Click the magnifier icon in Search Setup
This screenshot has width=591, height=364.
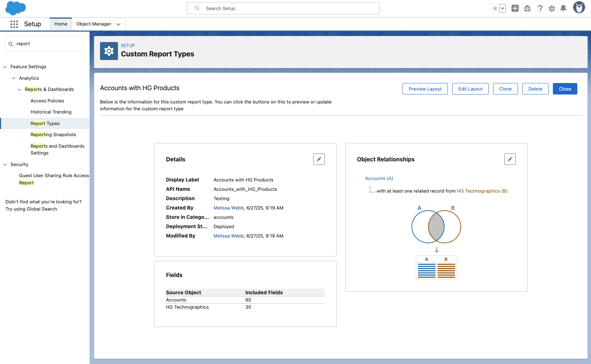click(197, 8)
